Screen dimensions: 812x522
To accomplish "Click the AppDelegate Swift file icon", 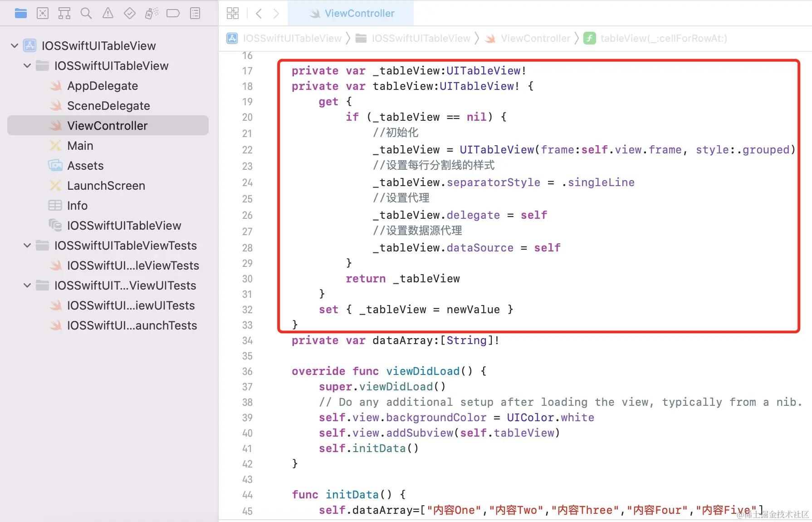I will tap(55, 86).
